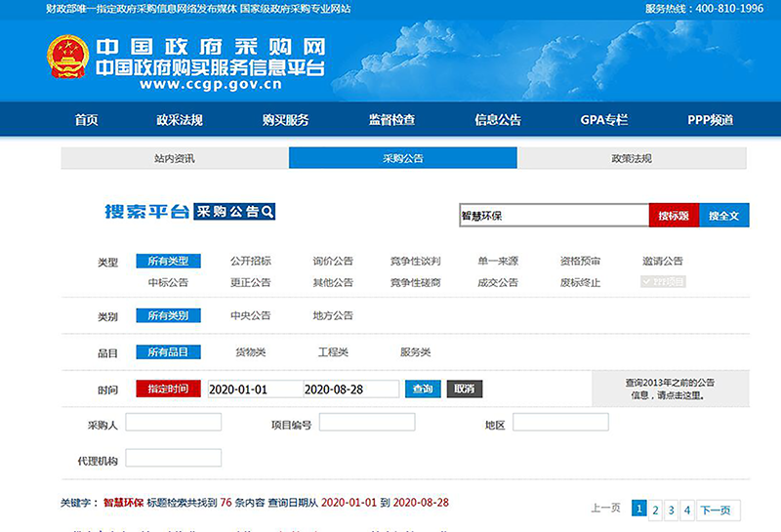Click the 采购人 input field

tap(174, 422)
